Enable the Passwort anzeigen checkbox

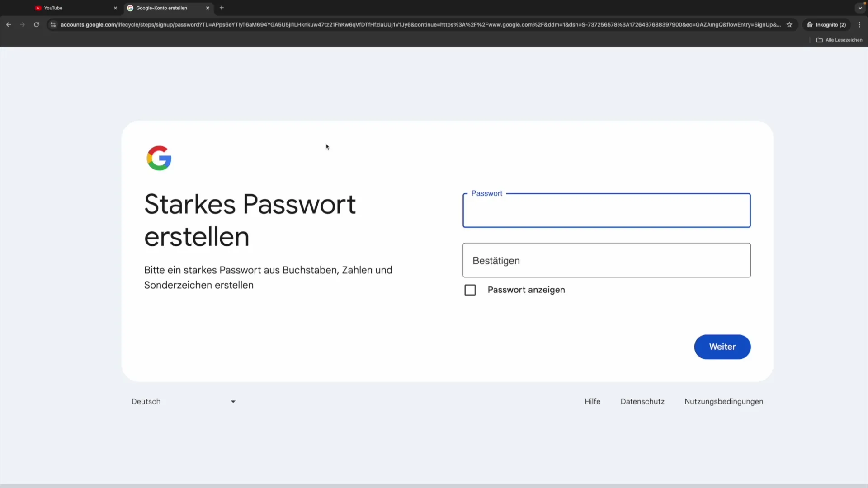470,290
